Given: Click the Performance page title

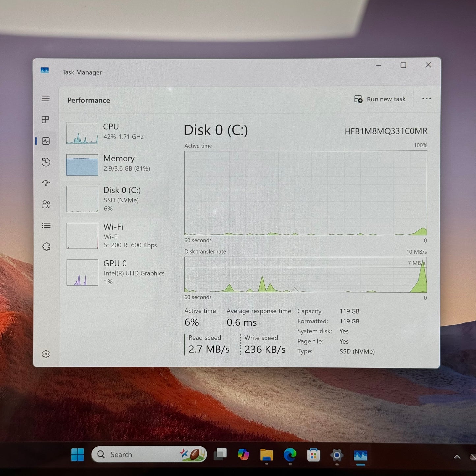Looking at the screenshot, I should (89, 100).
